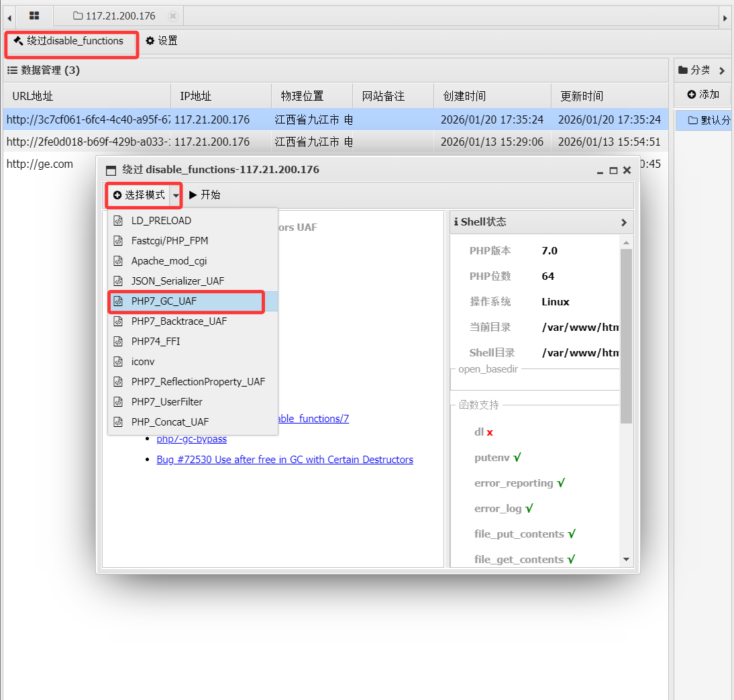
Task: Click the PHP7_GC_UAF file icon
Action: coord(118,301)
